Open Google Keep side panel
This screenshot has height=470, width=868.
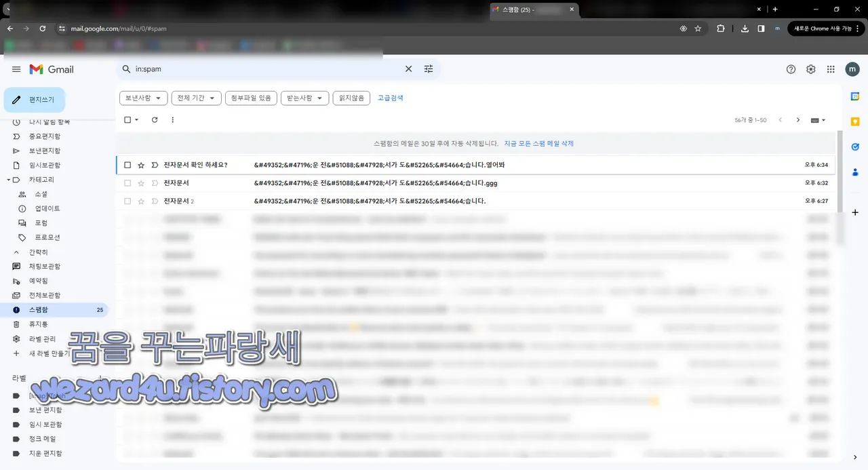click(x=855, y=121)
